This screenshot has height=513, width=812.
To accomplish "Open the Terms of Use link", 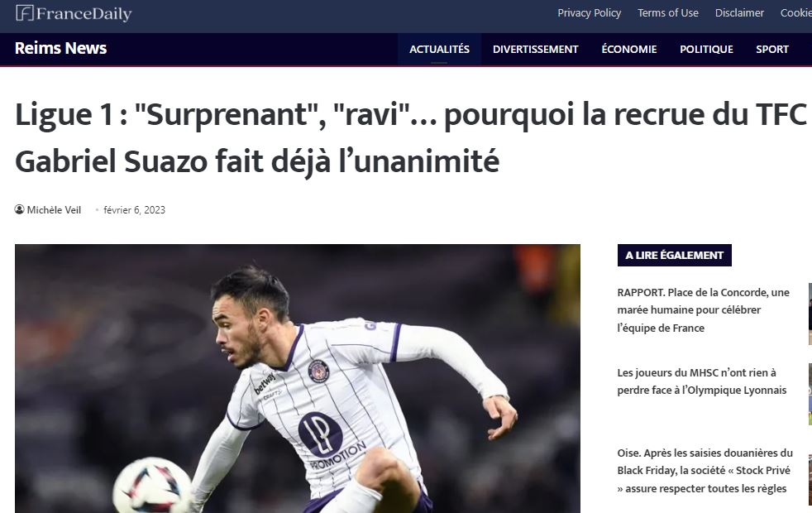I will 667,13.
